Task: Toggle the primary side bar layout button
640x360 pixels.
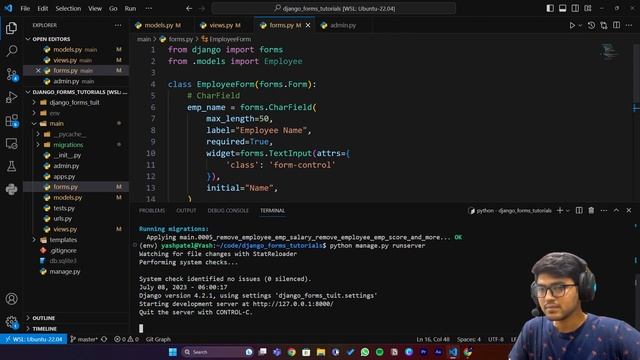Action: coord(550,8)
